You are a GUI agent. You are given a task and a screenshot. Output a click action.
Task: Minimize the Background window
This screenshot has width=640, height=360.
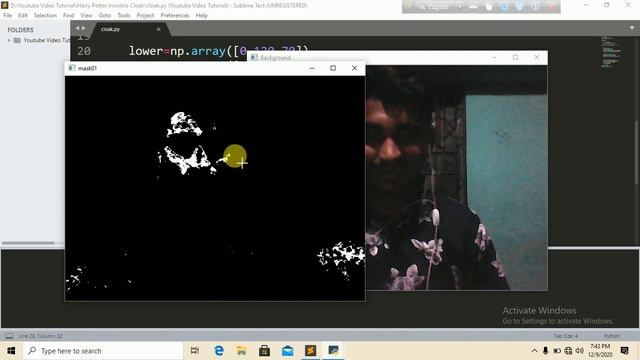(x=494, y=58)
